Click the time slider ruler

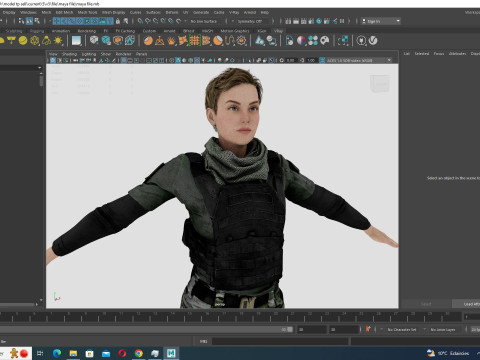[230, 316]
